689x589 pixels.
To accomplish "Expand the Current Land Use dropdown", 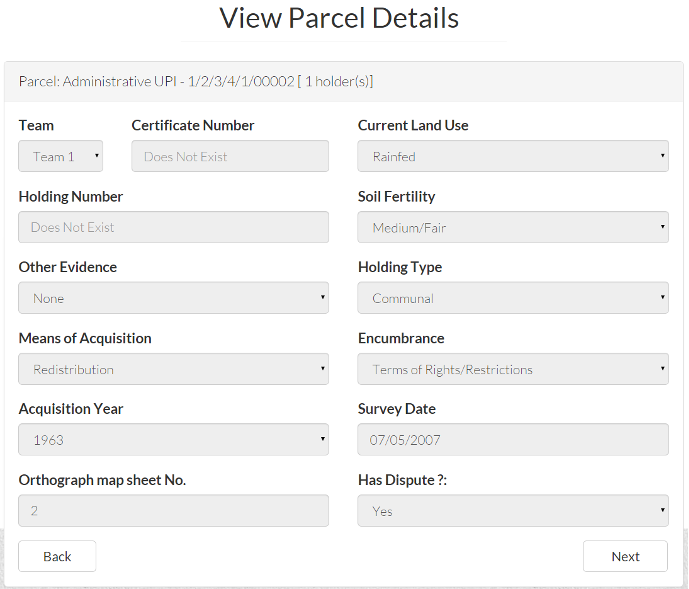I will [513, 156].
